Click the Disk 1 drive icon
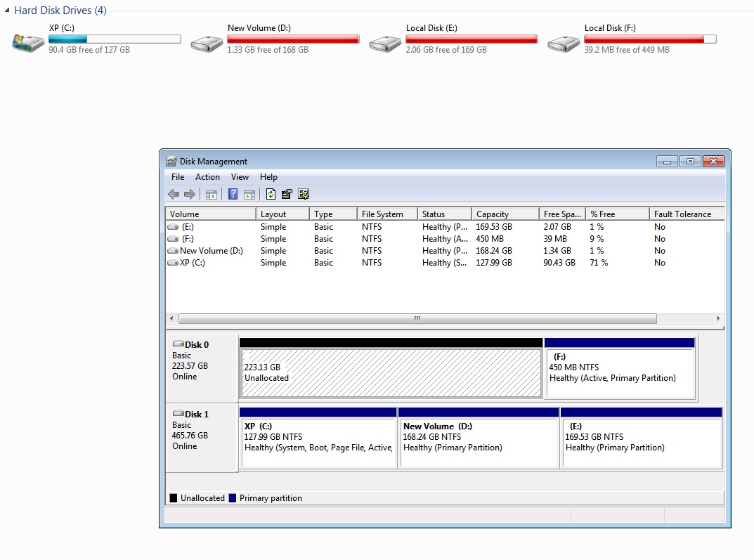This screenshot has height=560, width=754. coord(178,413)
